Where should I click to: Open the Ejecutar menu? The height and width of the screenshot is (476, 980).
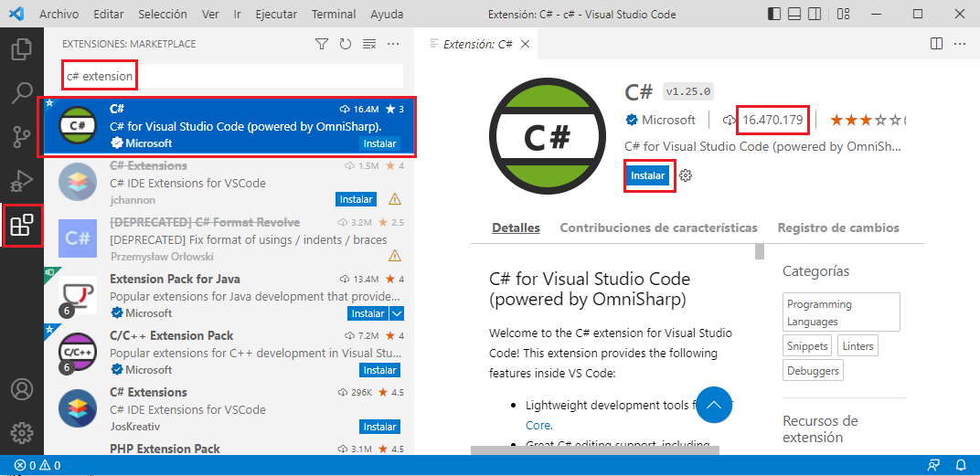coord(276,14)
